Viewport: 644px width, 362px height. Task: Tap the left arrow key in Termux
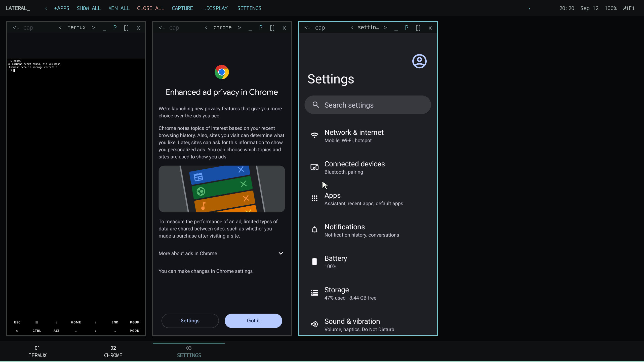pos(76,331)
